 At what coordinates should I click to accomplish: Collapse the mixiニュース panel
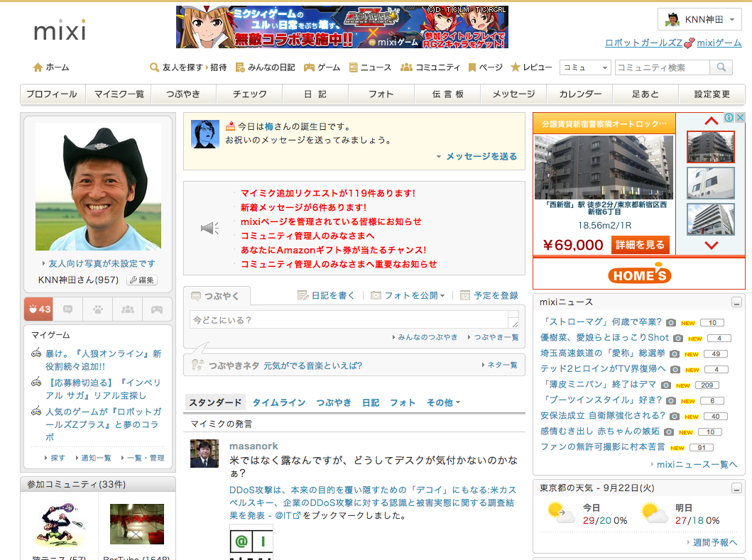(x=736, y=302)
